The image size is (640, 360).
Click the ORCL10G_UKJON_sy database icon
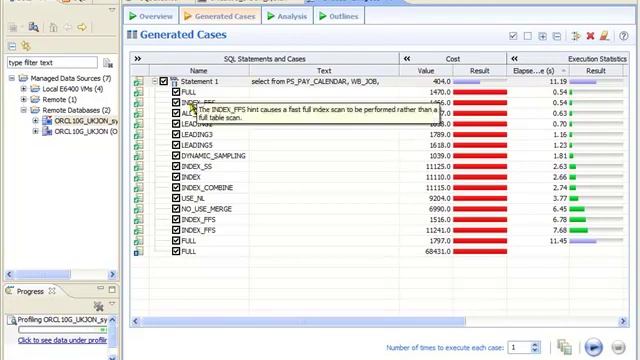47,121
